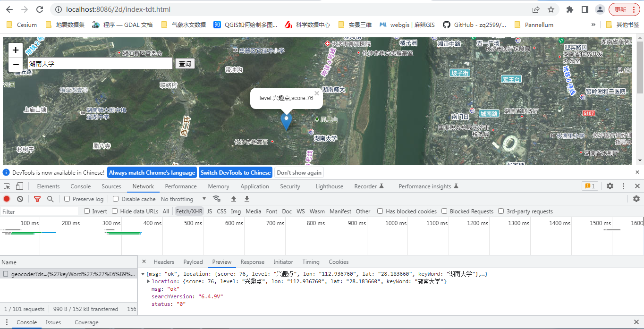This screenshot has height=329, width=644.
Task: Enable Disable cache checkbox
Action: pyautogui.click(x=116, y=199)
